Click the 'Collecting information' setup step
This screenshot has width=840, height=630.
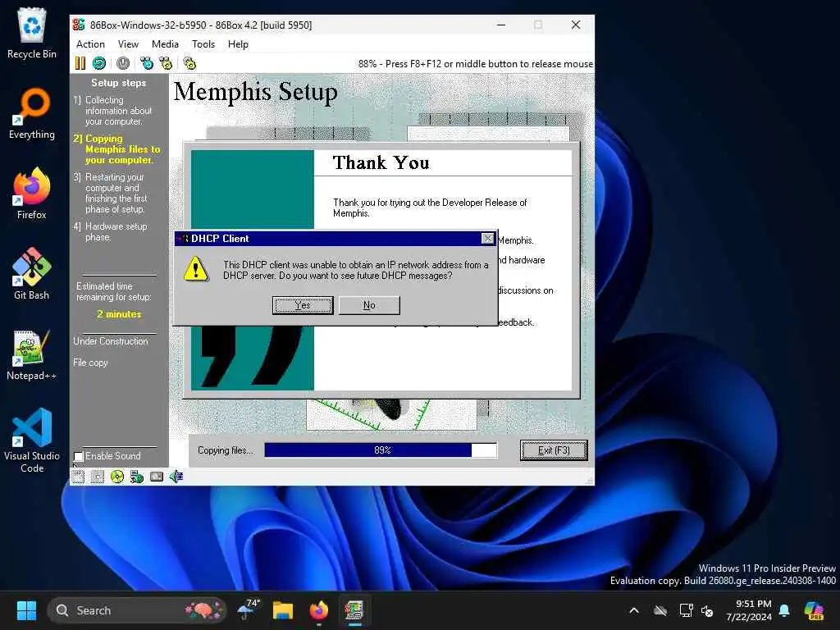point(113,111)
